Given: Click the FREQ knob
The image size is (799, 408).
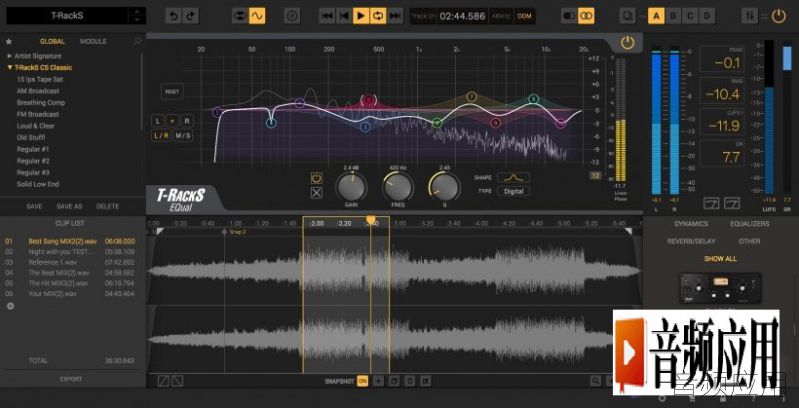Looking at the screenshot, I should pos(397,187).
